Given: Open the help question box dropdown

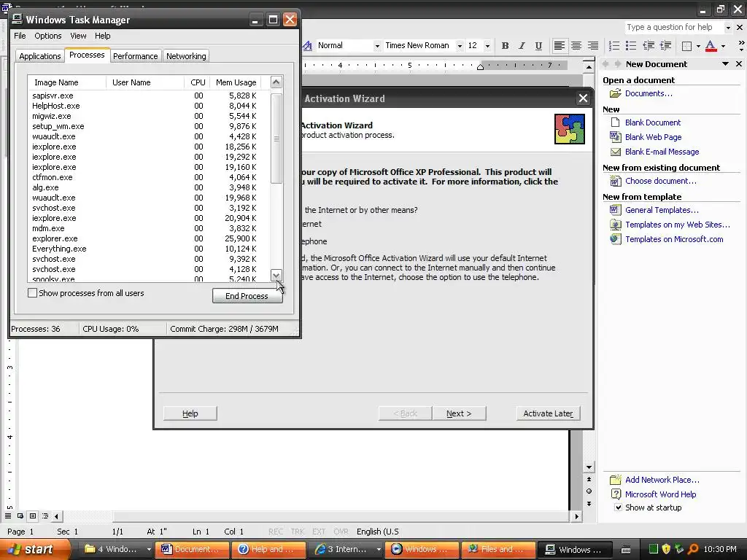Looking at the screenshot, I should tap(727, 28).
